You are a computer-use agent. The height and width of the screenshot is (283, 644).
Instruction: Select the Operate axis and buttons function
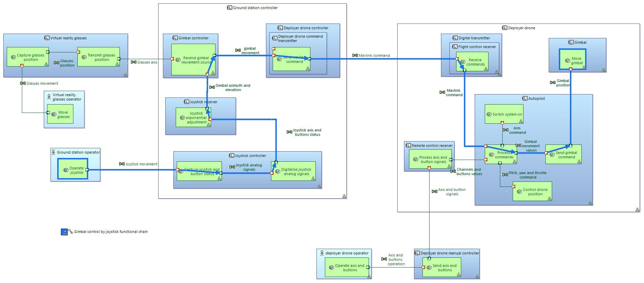[347, 267]
